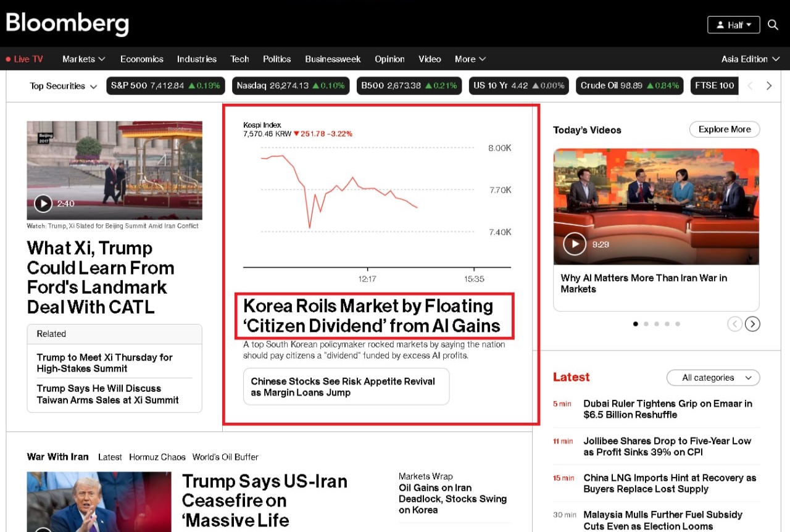790x532 pixels.
Task: Change the Asia Edition selector
Action: click(750, 59)
